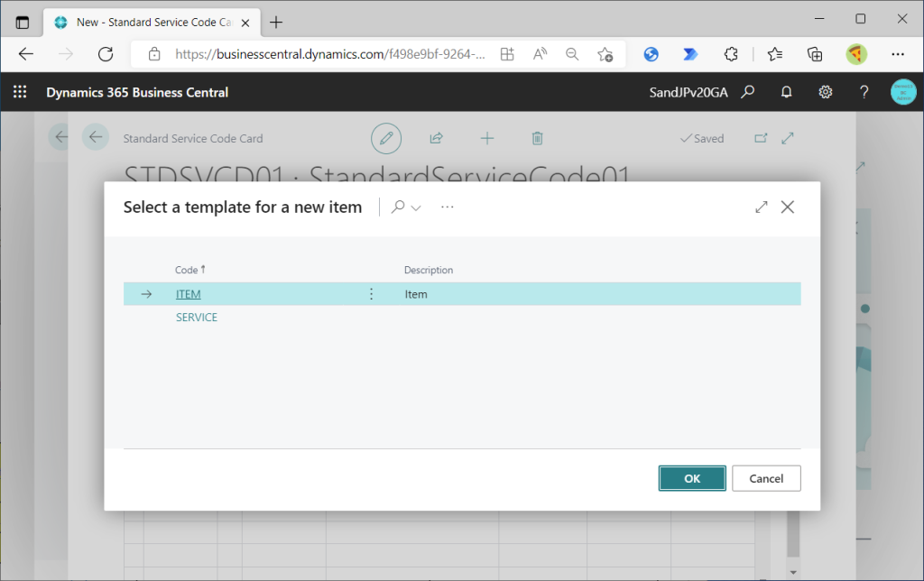This screenshot has width=924, height=581.
Task: Click the Description column header
Action: [429, 270]
